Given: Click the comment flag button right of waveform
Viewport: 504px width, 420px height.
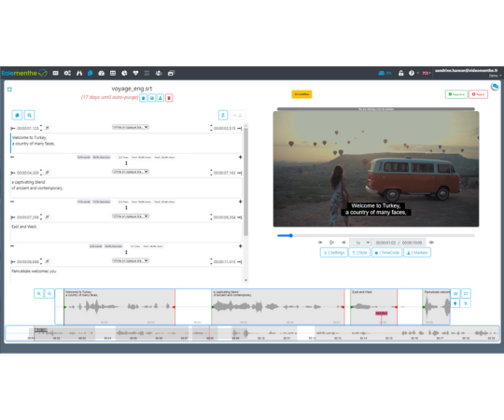Looking at the screenshot, I should (x=466, y=293).
